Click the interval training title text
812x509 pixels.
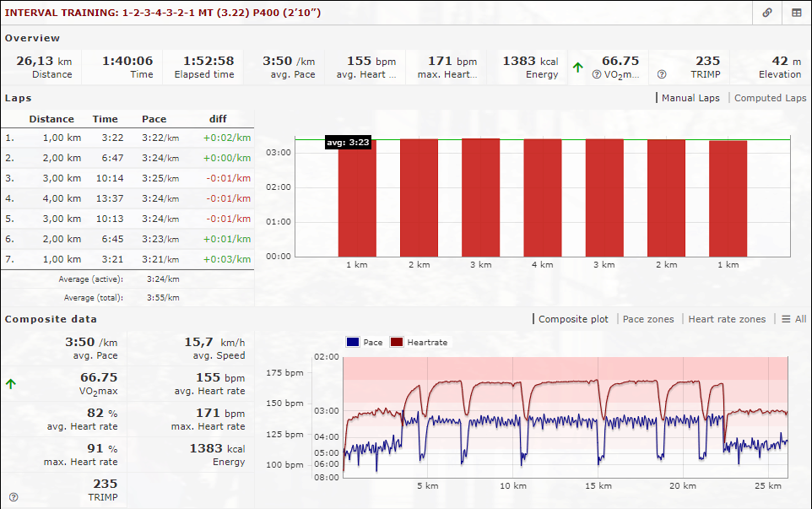[163, 13]
